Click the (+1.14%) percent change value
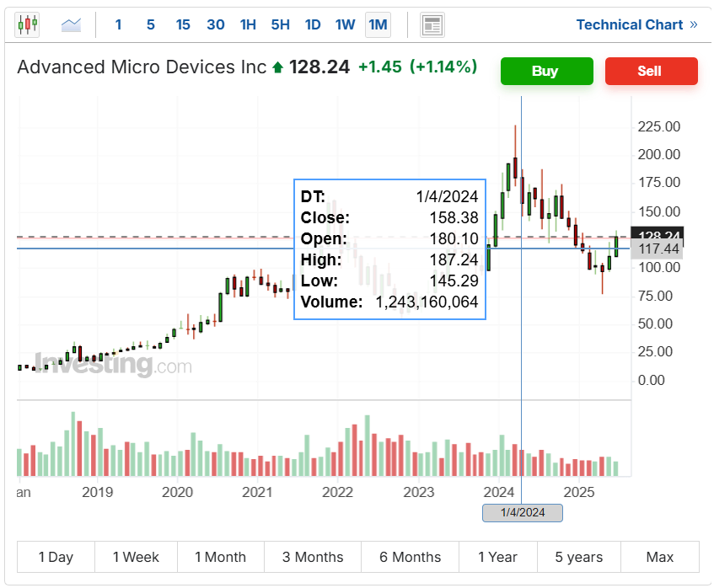 tap(443, 67)
